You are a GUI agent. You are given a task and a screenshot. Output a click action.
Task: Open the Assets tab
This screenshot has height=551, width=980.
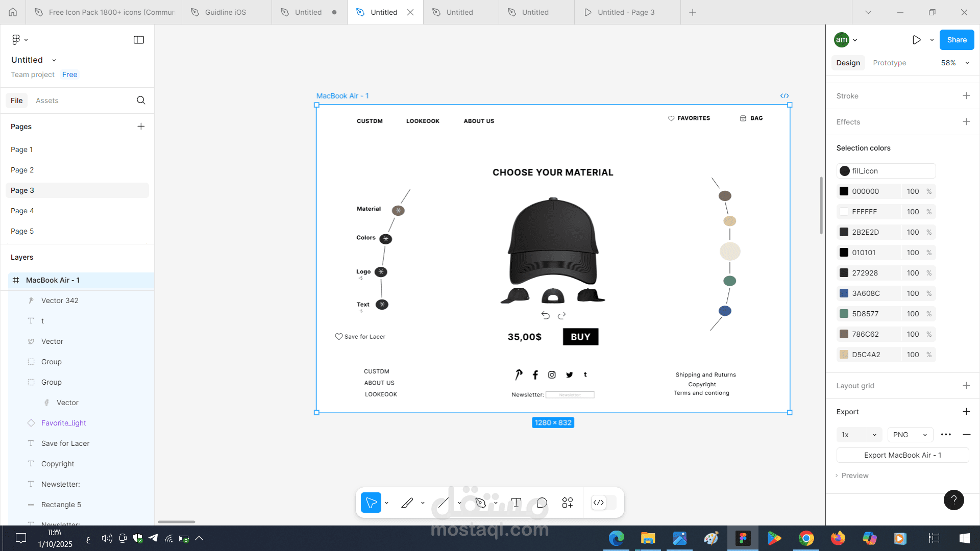[47, 101]
